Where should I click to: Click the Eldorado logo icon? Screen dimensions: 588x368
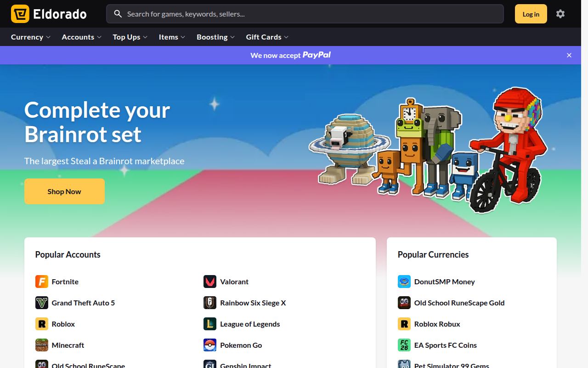pyautogui.click(x=20, y=14)
